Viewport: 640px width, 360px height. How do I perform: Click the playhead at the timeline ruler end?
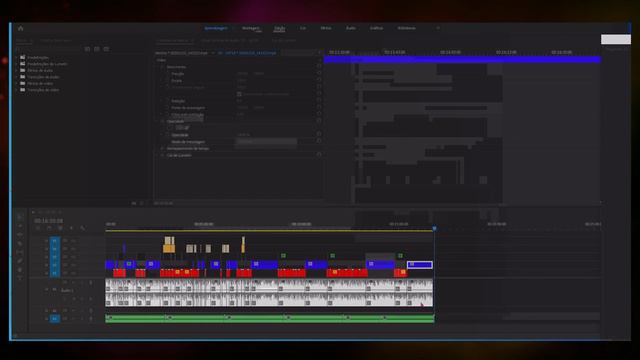tap(434, 228)
